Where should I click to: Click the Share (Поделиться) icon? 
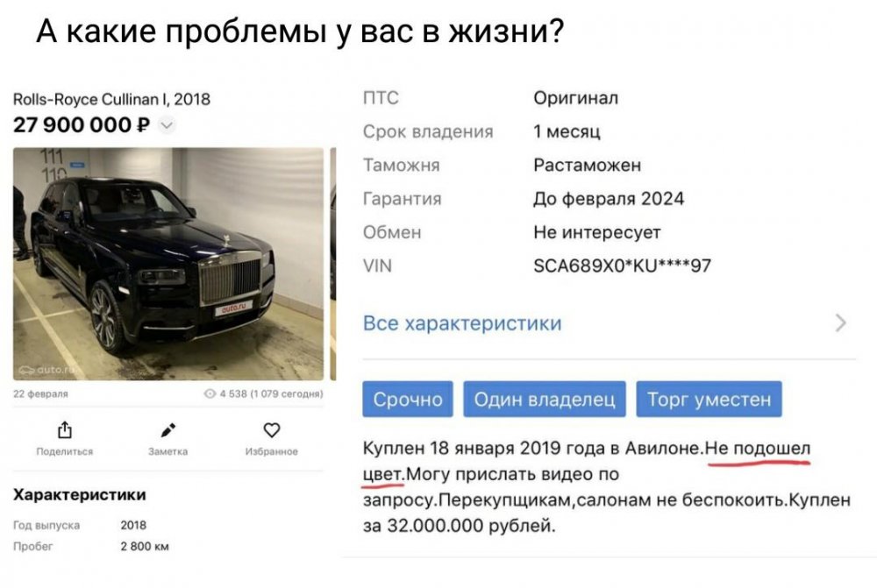coord(64,429)
